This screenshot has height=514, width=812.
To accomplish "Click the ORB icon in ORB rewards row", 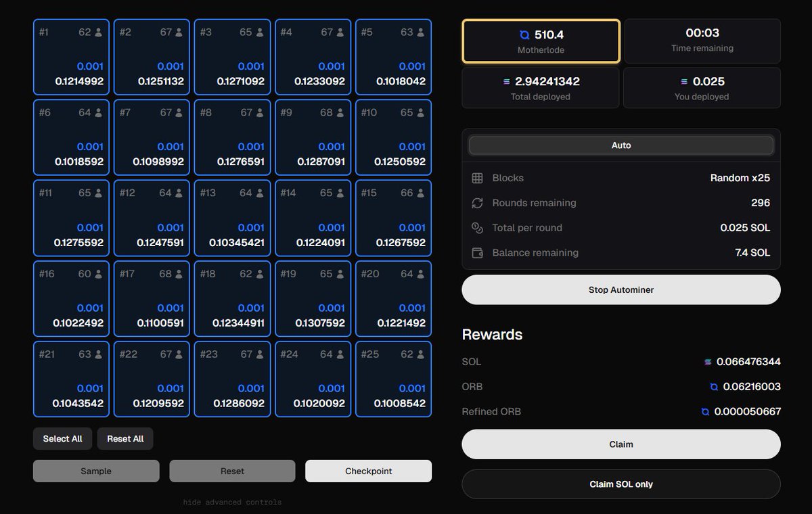I will pos(714,387).
